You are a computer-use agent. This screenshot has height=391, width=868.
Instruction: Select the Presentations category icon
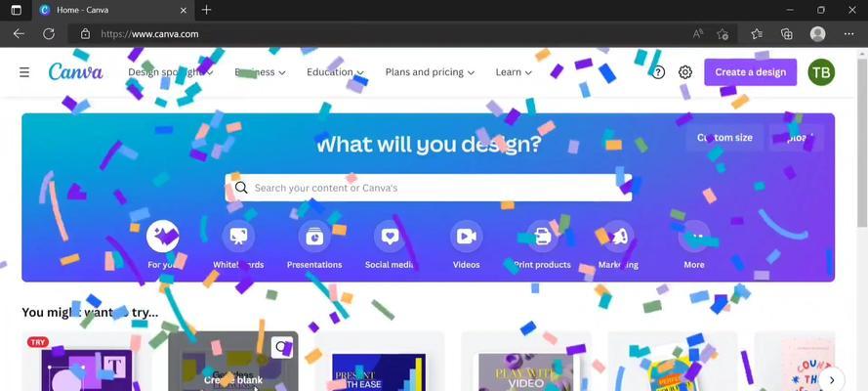[x=314, y=237]
